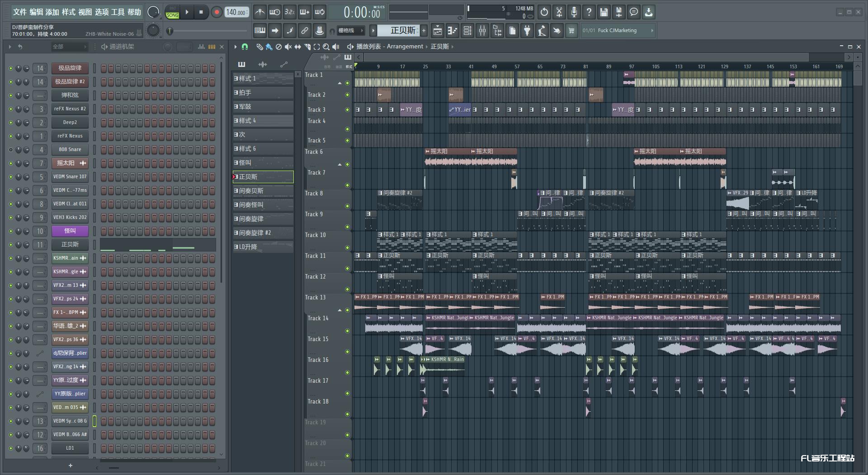Open the Mixer view icon
The height and width of the screenshot is (475, 868).
tap(482, 31)
